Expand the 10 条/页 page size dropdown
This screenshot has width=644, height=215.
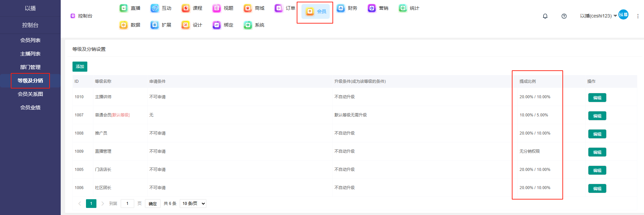(x=193, y=204)
